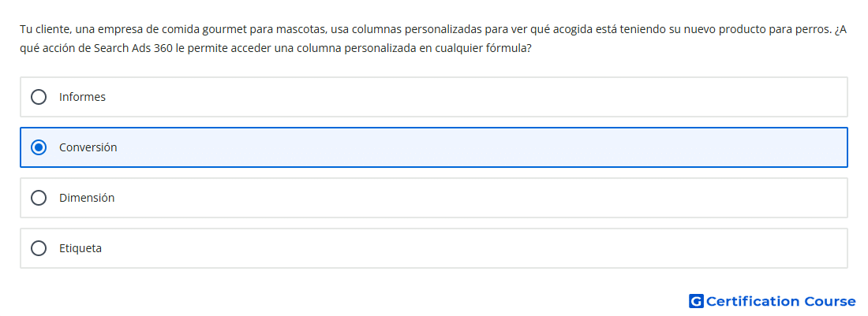Click the word 'Certification' in the watermark
The image size is (868, 316).
(753, 301)
